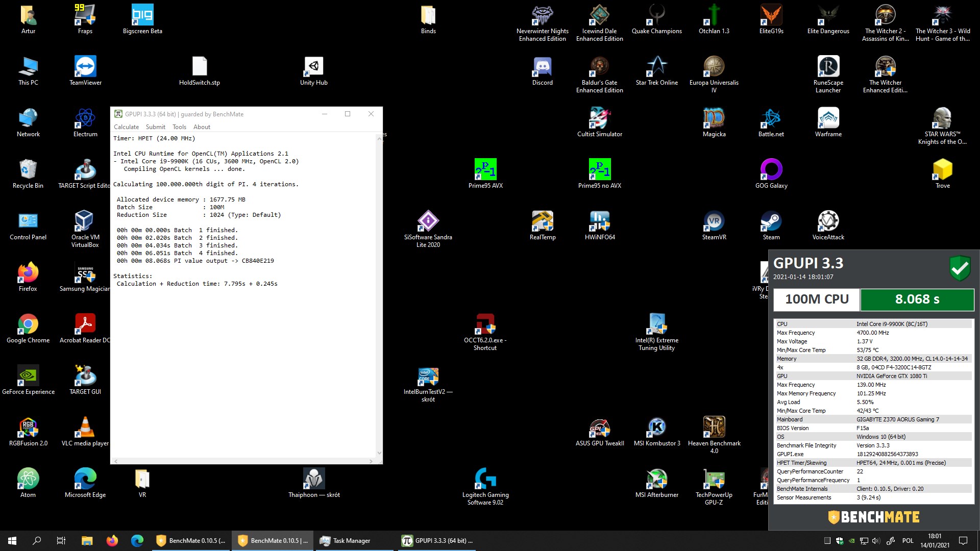Open HWiNFO64 desktop icon
This screenshot has width=980, height=551.
point(600,226)
